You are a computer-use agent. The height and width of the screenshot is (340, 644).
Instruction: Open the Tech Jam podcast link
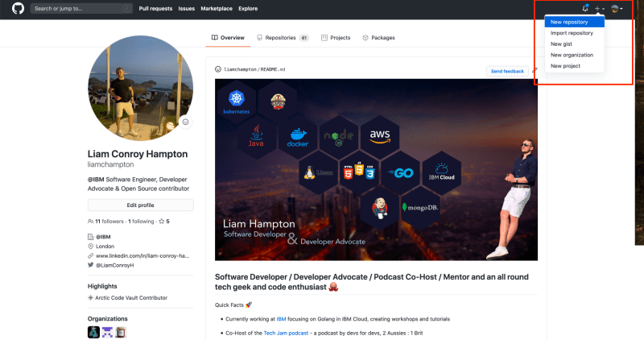[286, 333]
